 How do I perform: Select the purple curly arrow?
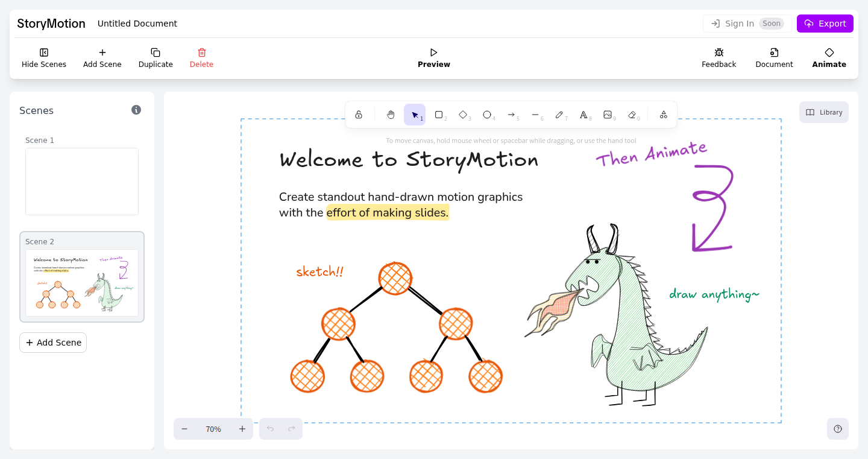point(712,208)
